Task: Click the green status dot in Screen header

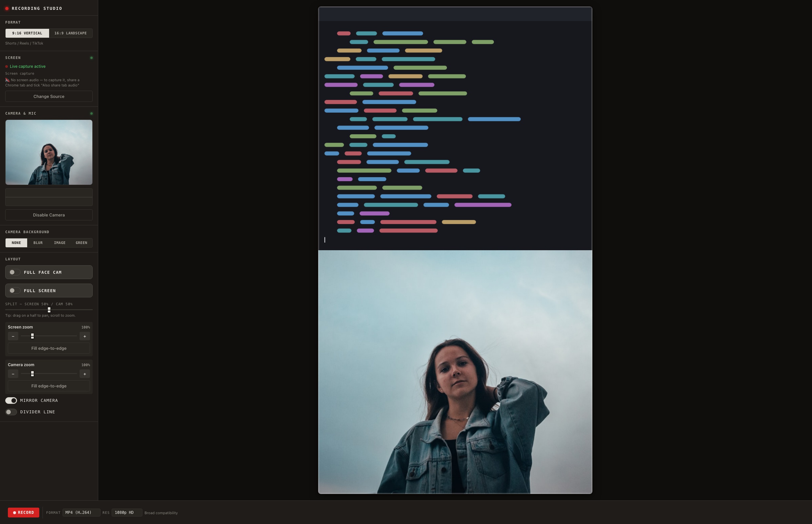Action: point(91,58)
